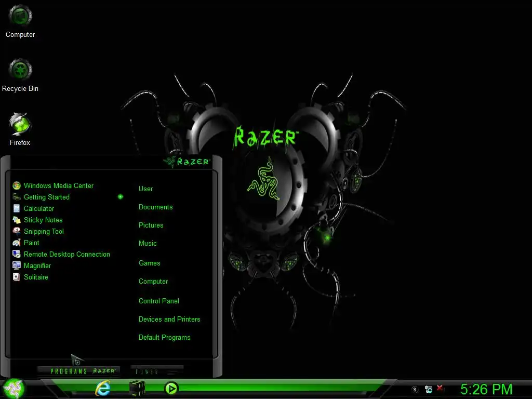Open the Pictures link

[151, 225]
